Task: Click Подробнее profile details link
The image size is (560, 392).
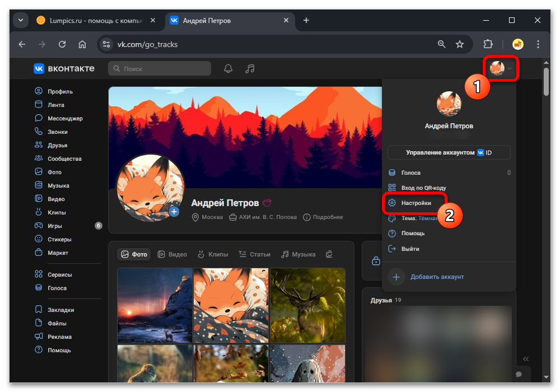Action: 323,217
